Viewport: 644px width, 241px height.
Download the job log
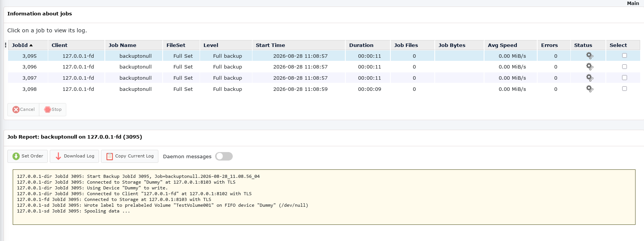tap(74, 156)
